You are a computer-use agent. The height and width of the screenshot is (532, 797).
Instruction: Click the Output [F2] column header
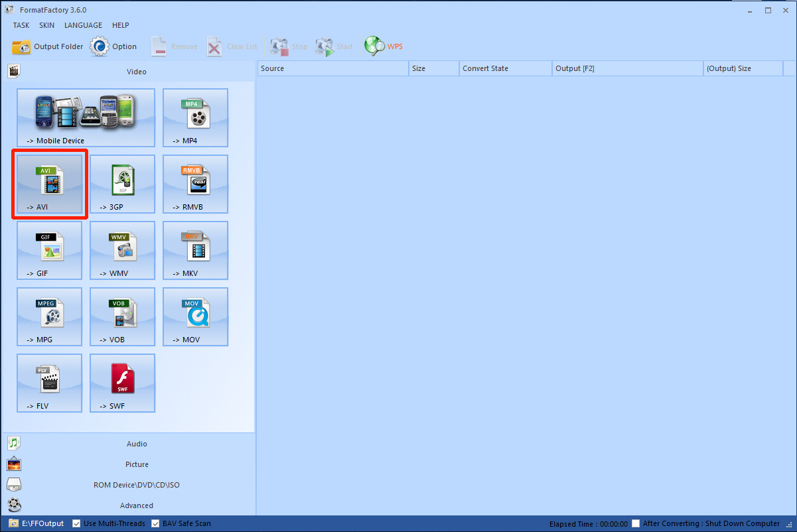(x=628, y=68)
